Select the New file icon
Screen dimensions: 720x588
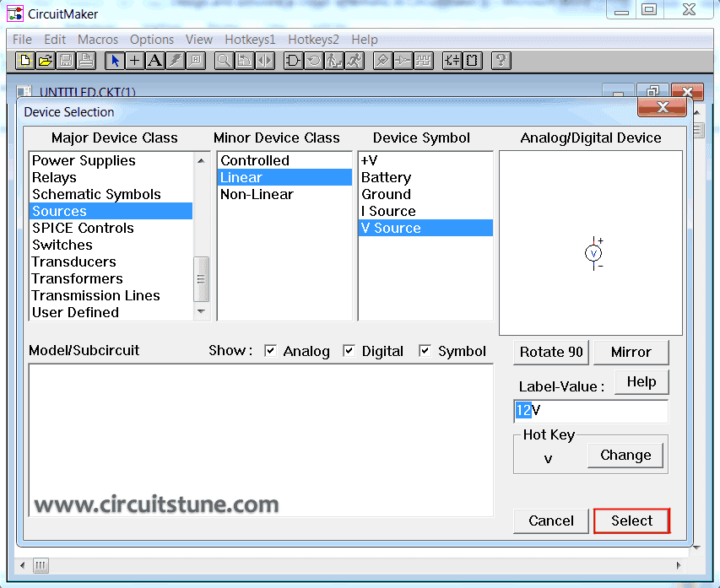tap(24, 60)
